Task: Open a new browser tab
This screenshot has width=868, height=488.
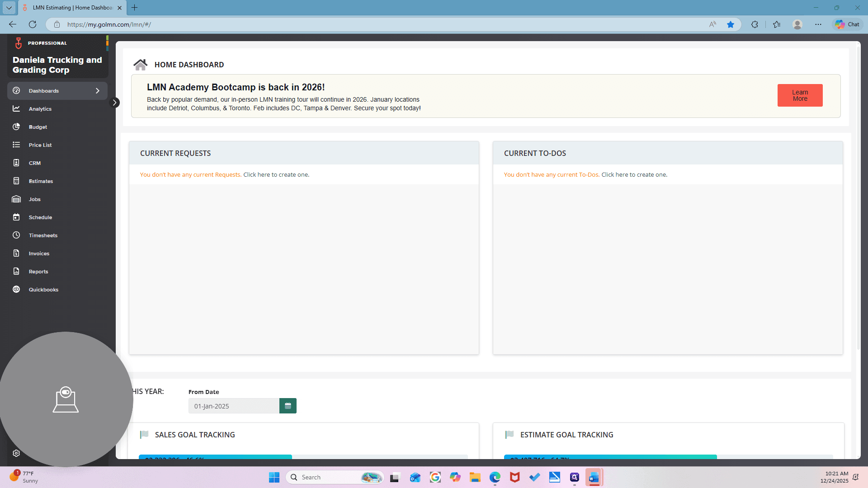Action: click(134, 8)
